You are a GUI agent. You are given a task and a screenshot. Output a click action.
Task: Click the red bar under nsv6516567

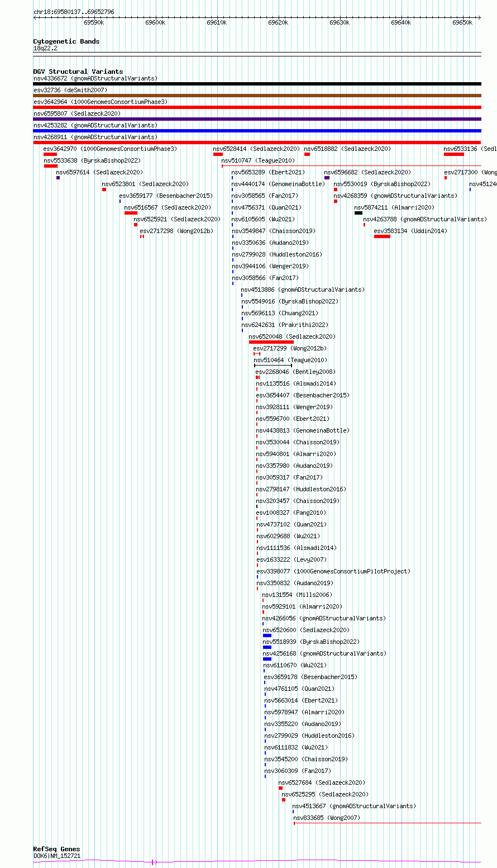point(131,213)
